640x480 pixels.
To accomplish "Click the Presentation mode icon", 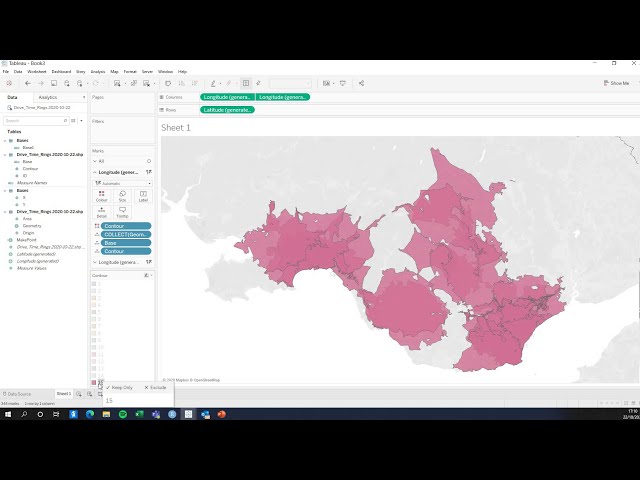I will [343, 83].
